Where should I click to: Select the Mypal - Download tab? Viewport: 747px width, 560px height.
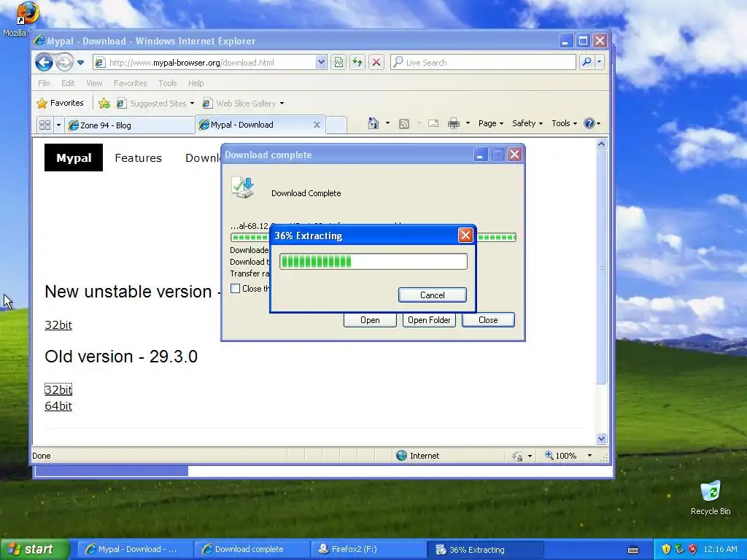[x=260, y=125]
